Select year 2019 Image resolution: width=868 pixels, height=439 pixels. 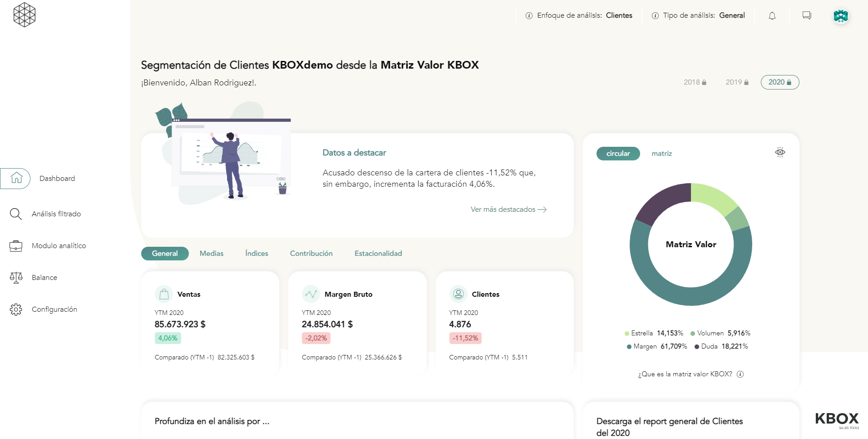pos(737,82)
